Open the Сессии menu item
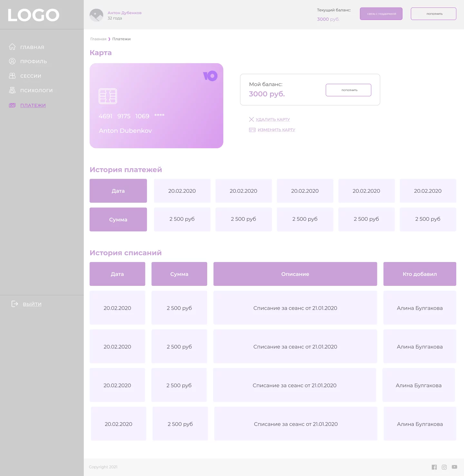 [x=31, y=76]
